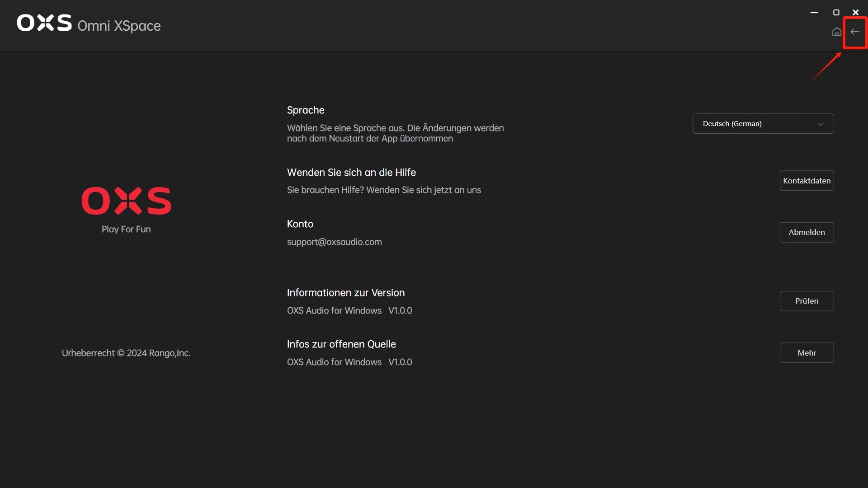Click the home icon in the header

[x=836, y=32]
